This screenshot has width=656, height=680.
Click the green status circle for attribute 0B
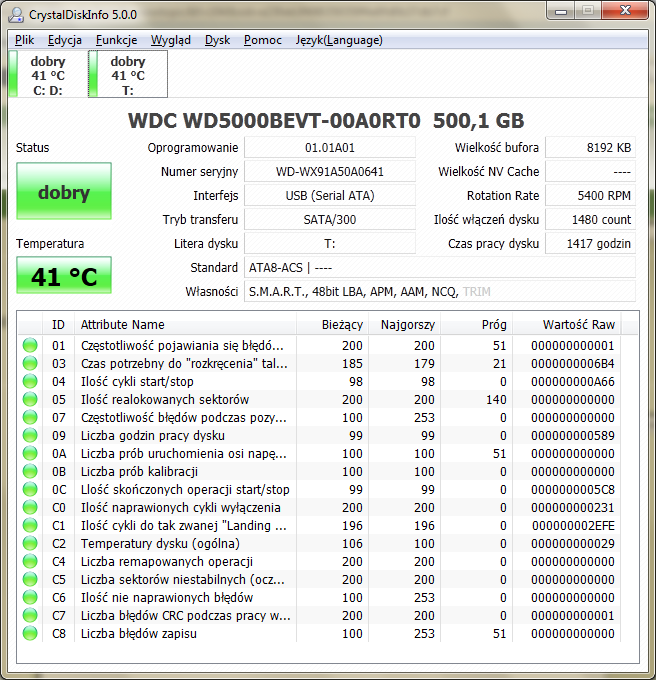[30, 471]
